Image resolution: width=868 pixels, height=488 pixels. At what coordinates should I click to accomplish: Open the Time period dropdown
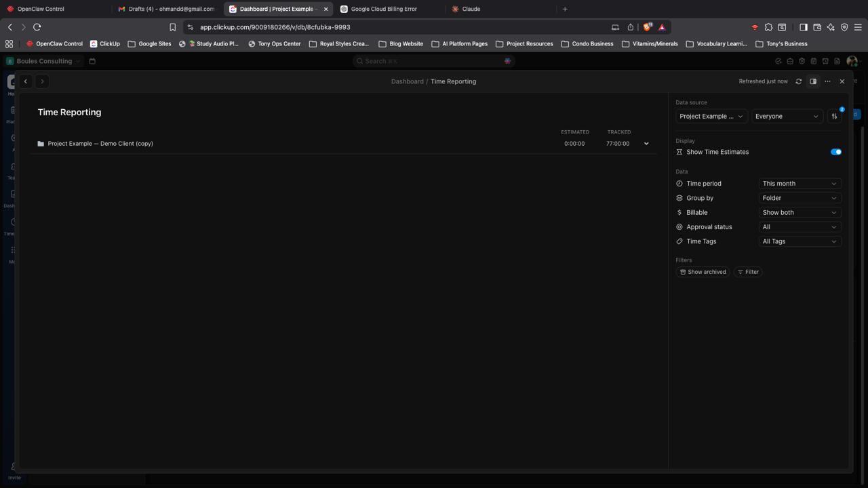[799, 184]
